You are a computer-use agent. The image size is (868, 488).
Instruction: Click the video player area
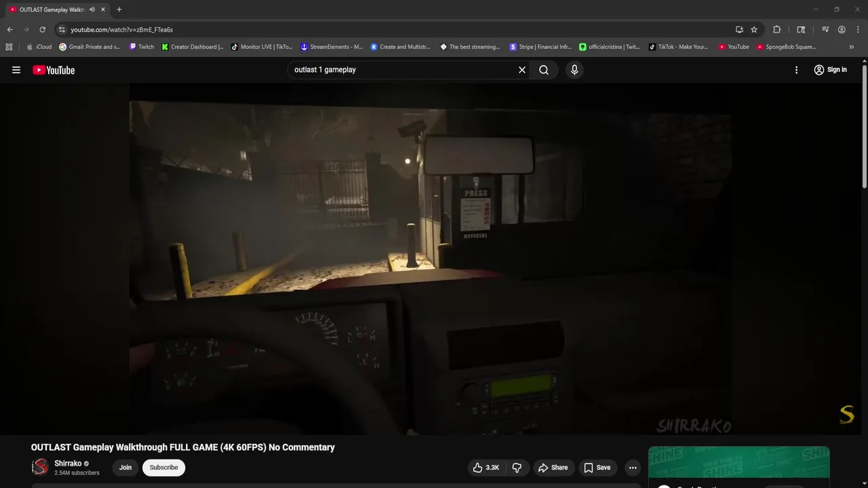click(x=431, y=259)
